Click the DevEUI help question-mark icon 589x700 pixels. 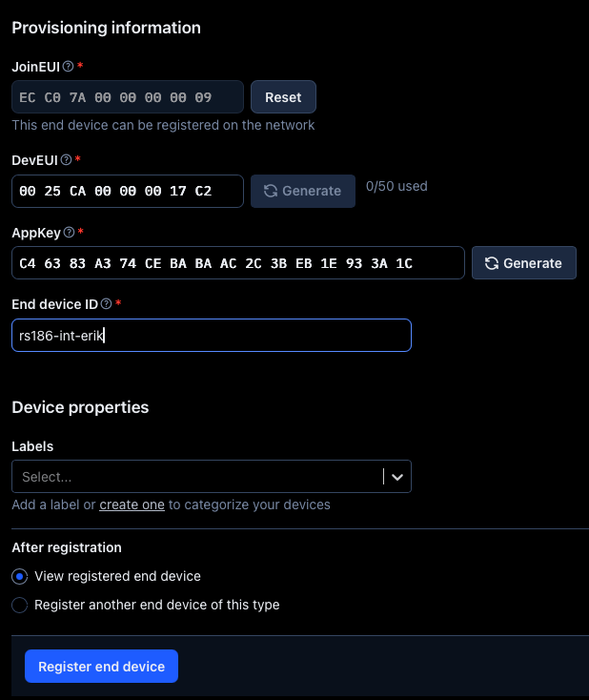click(x=66, y=159)
